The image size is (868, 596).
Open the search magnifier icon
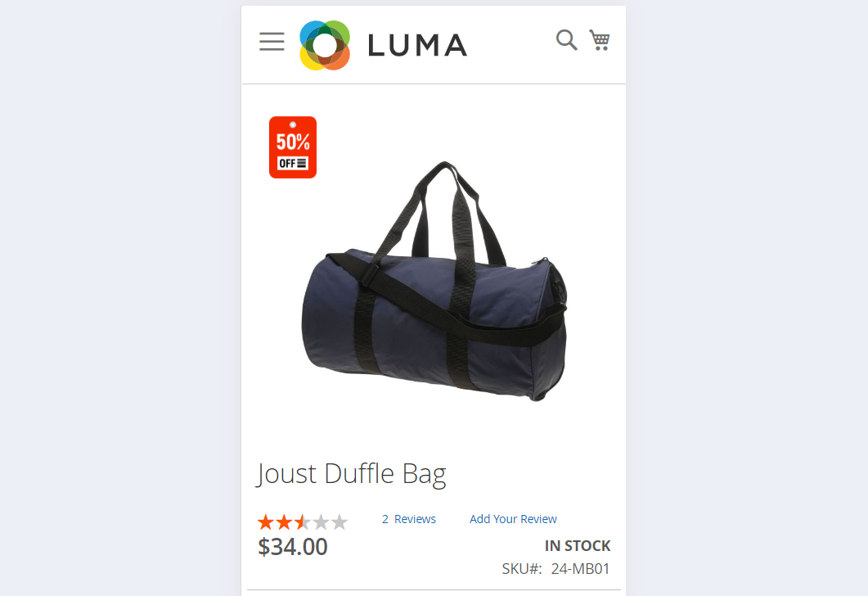(567, 40)
